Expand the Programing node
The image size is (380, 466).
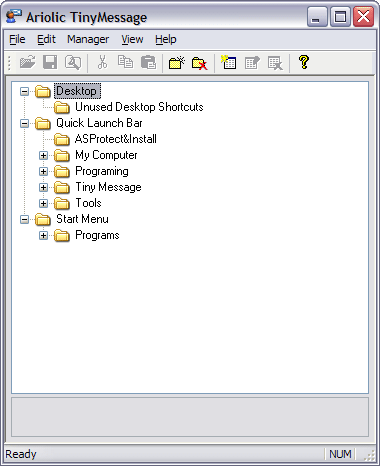pos(43,171)
